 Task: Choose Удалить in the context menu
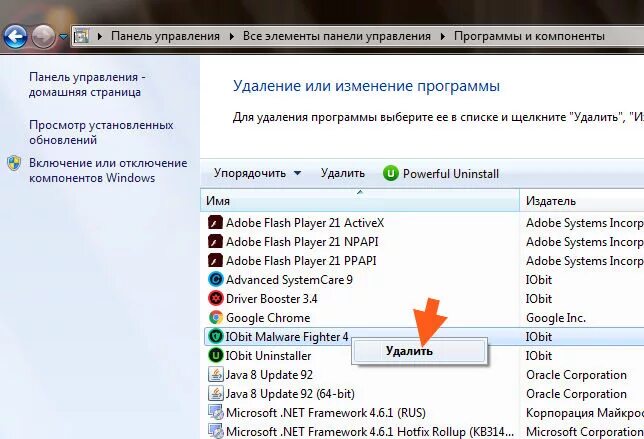point(420,351)
